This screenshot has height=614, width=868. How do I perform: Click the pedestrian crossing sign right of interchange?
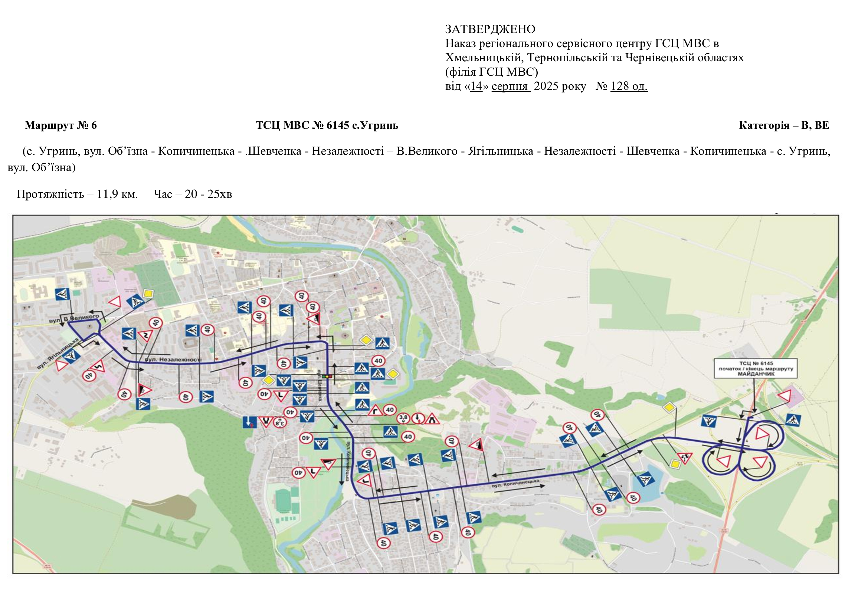click(x=792, y=420)
